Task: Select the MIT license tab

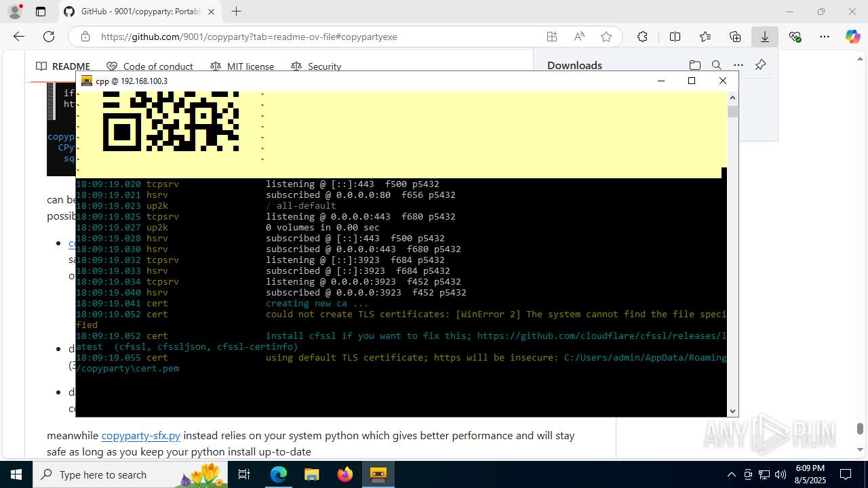Action: [x=242, y=66]
